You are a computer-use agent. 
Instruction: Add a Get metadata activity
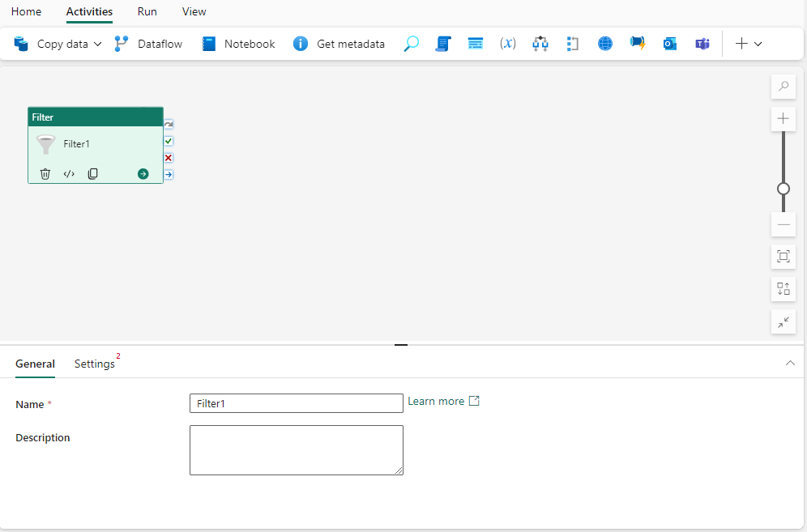(x=339, y=44)
